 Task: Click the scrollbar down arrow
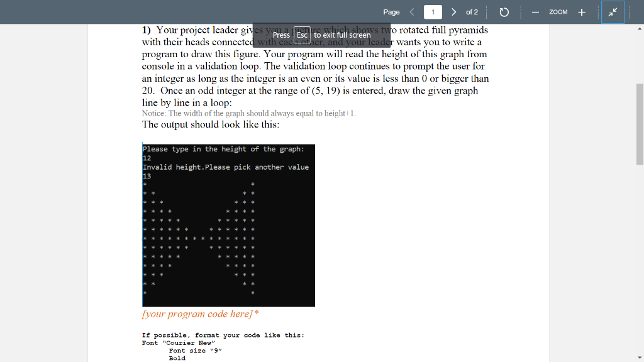638,356
